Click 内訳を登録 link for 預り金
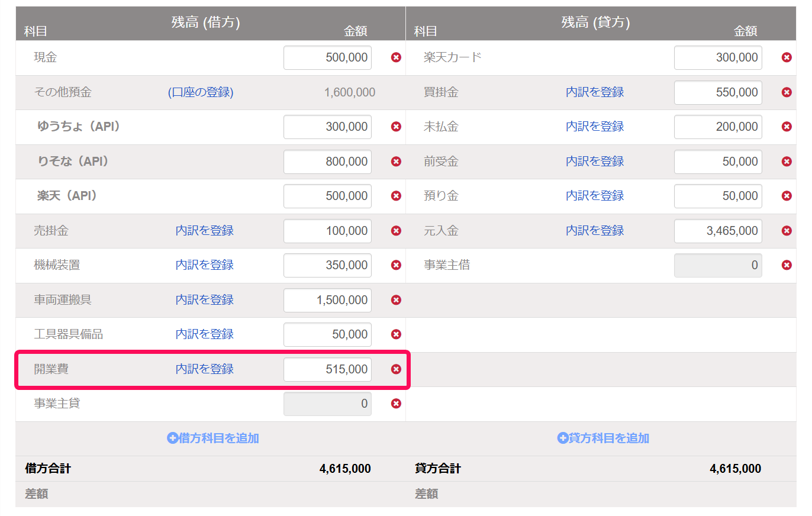812x516 pixels. tap(595, 196)
